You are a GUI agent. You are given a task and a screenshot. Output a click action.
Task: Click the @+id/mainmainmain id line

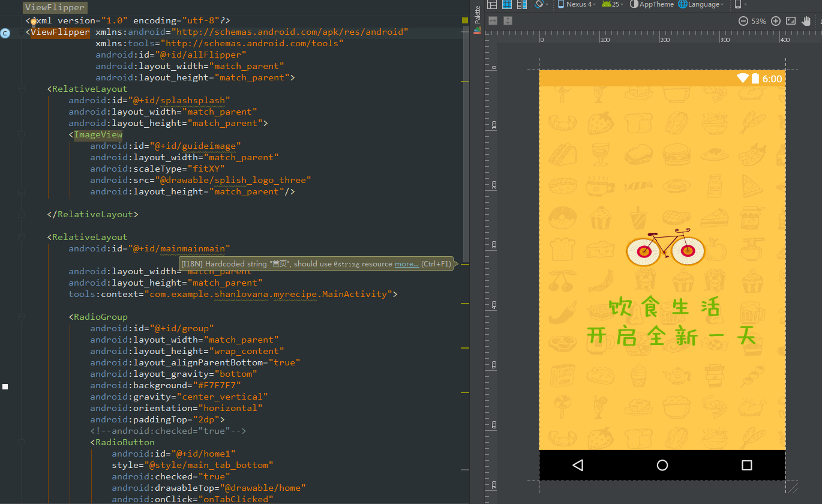149,248
